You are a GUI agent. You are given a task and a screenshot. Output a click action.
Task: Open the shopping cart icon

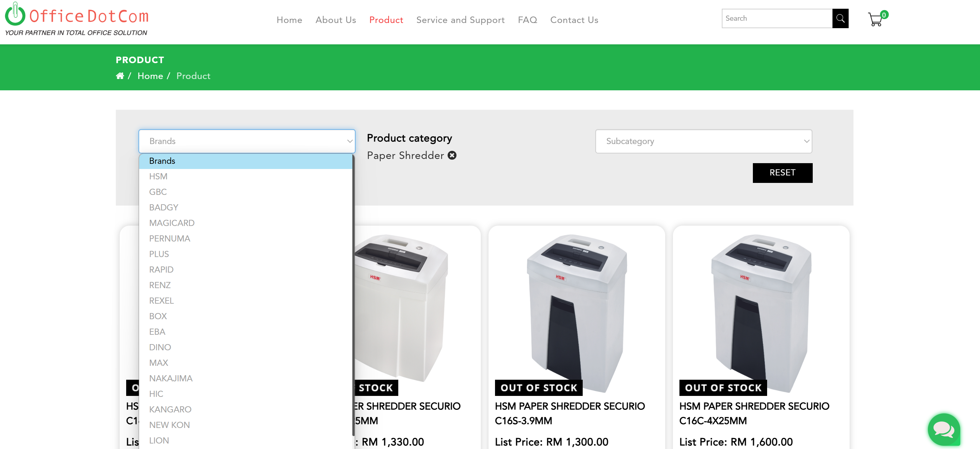[875, 19]
